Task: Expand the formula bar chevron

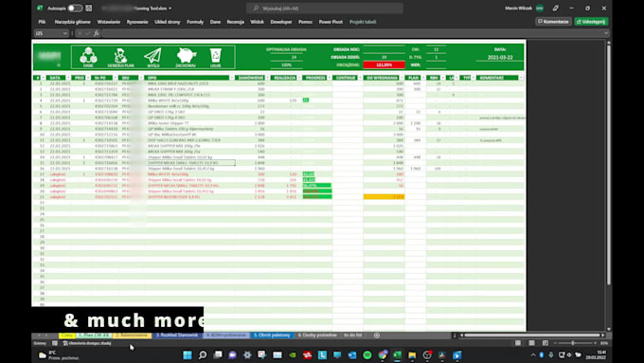Action: pos(606,33)
